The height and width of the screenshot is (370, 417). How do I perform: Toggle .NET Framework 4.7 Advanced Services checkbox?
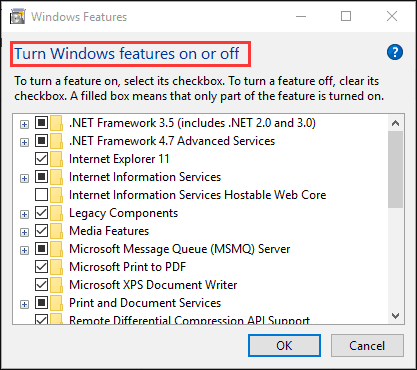[x=42, y=141]
